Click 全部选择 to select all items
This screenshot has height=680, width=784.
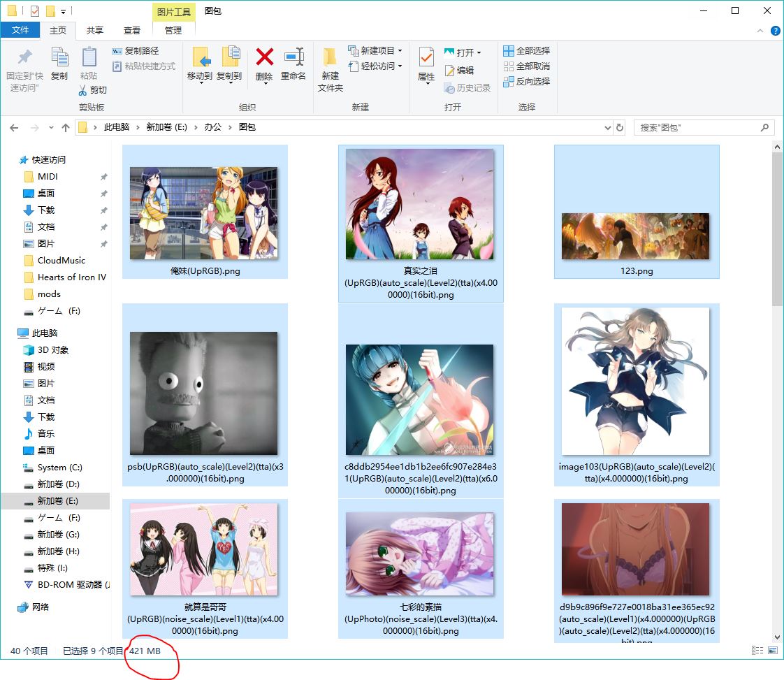[526, 50]
